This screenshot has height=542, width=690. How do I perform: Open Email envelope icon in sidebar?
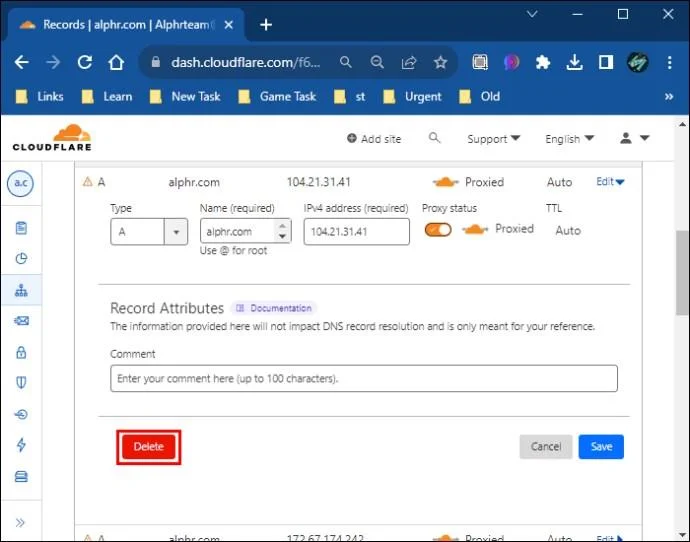(x=21, y=321)
